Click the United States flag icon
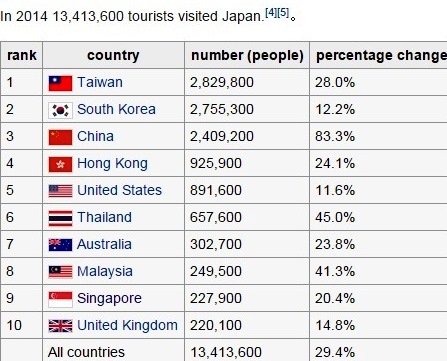This screenshot has width=447, height=361. [x=60, y=191]
